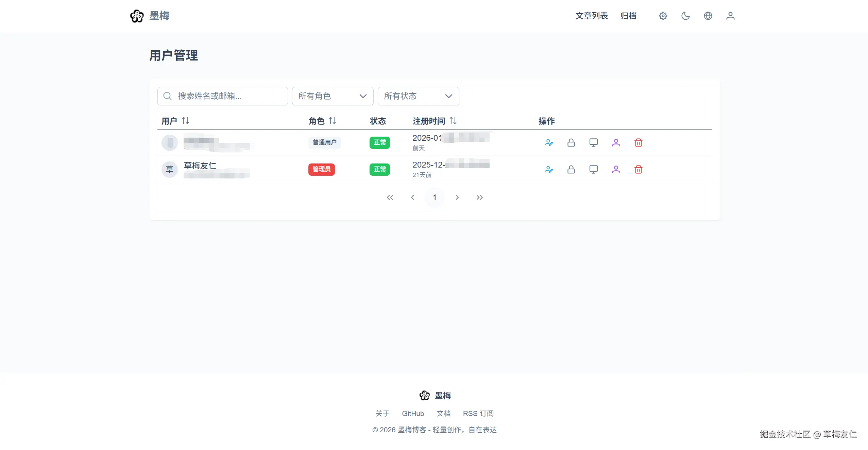The width and height of the screenshot is (868, 450).
Task: Sort table by 角色 column
Action: (x=332, y=121)
